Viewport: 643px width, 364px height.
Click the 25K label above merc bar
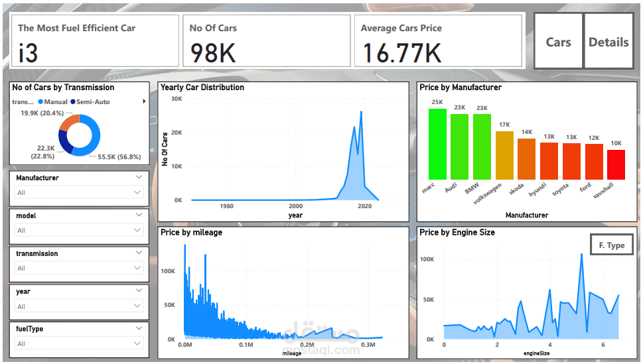coord(437,102)
